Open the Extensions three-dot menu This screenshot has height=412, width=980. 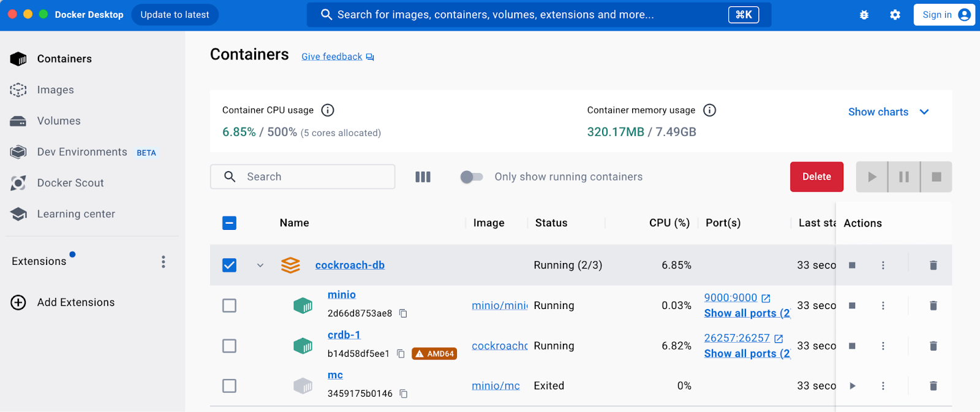point(163,262)
